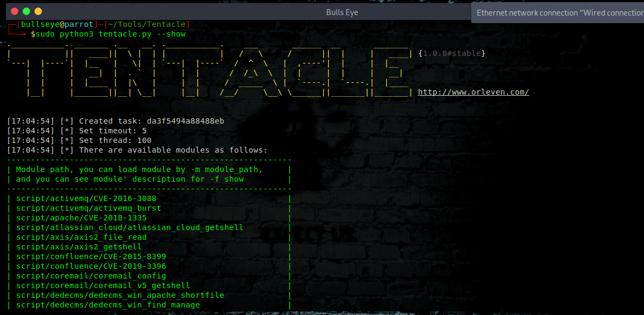Click the Set timeout: 5 line
This screenshot has height=315, width=644.
point(77,131)
